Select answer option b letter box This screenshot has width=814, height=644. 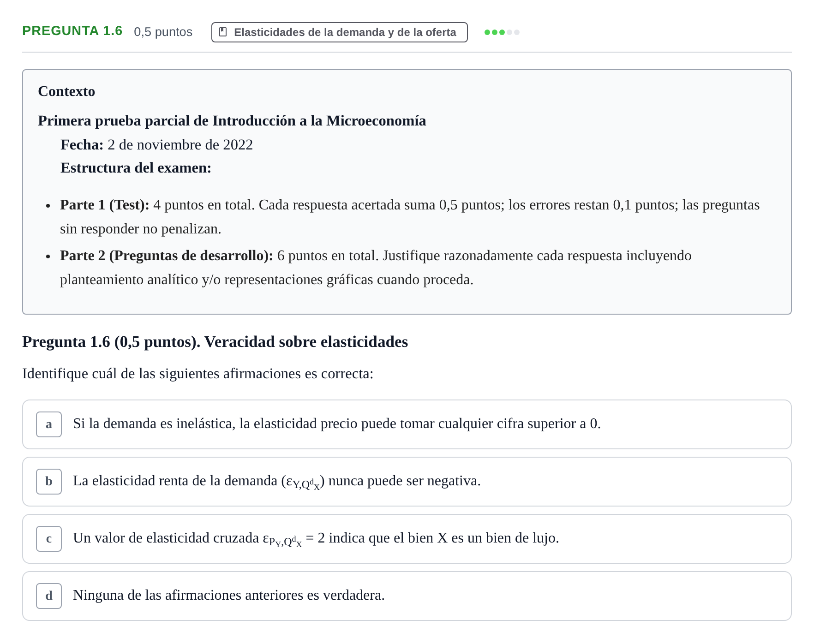coord(49,482)
